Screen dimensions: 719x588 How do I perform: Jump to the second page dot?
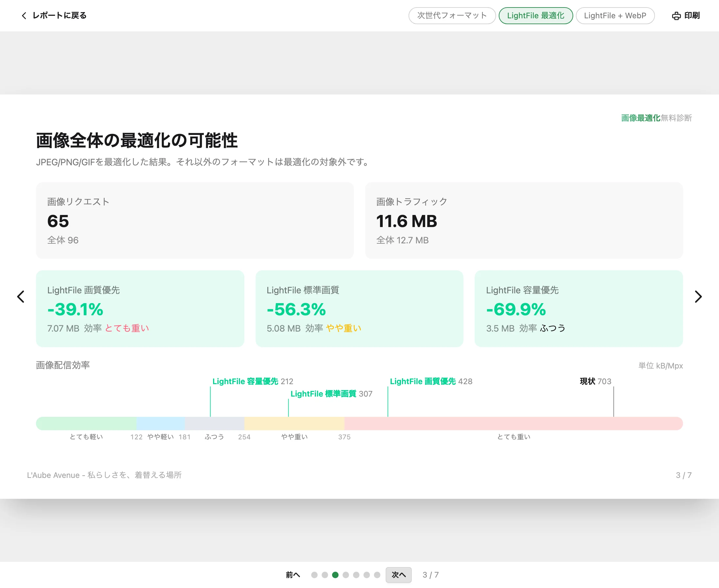pyautogui.click(x=325, y=575)
